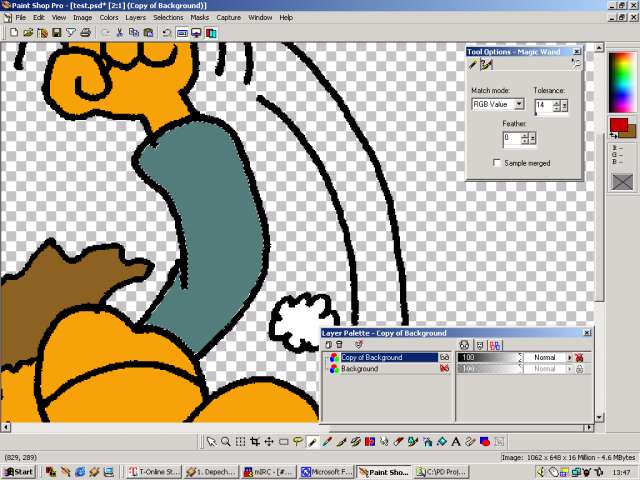Click the Feather value field
This screenshot has width=640, height=480.
[512, 138]
